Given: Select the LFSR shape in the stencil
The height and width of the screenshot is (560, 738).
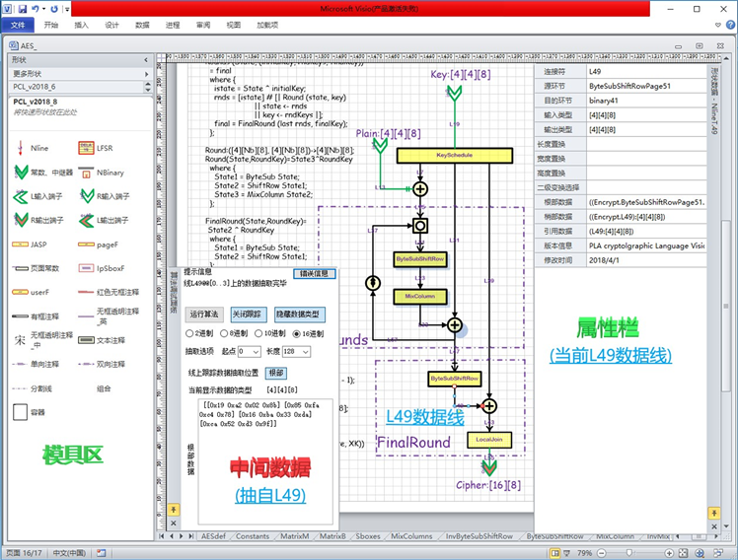Looking at the screenshot, I should click(84, 148).
